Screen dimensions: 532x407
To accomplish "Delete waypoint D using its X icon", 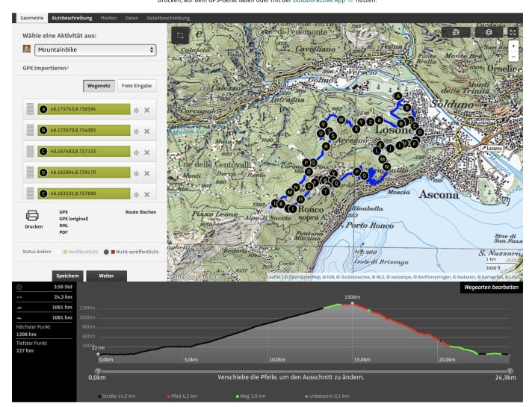I will 146,173.
